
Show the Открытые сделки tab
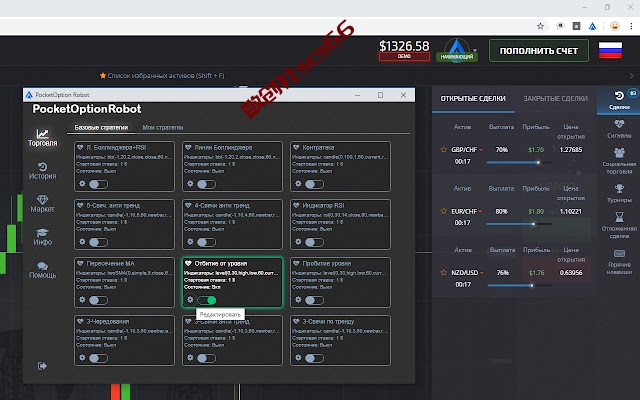pyautogui.click(x=473, y=98)
